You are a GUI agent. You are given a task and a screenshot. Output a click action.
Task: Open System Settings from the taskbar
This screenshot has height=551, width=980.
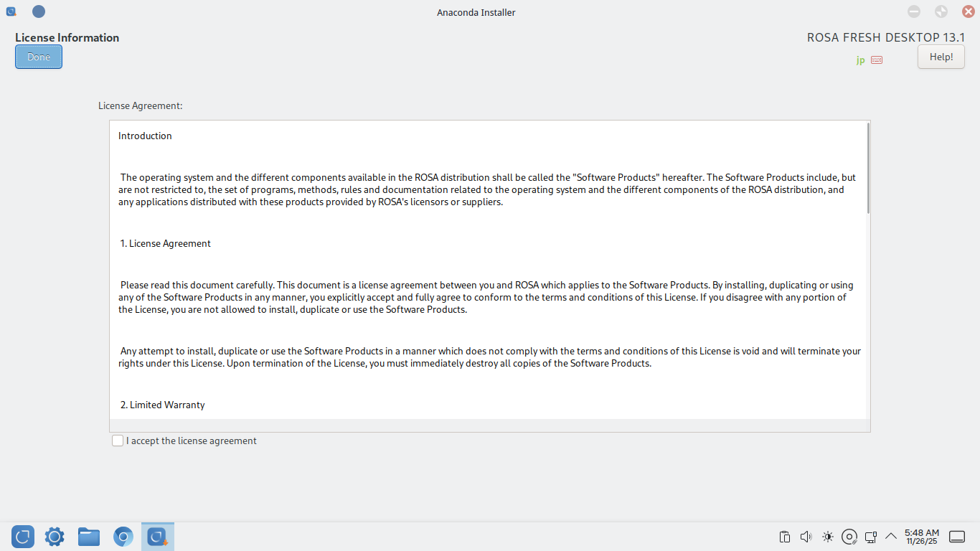tap(55, 537)
